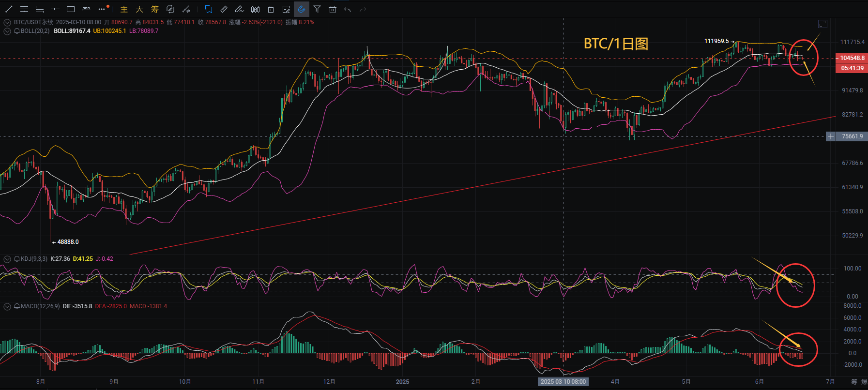Click the 8月 time axis label
Viewport: 868px width, 390px height.
(41, 382)
